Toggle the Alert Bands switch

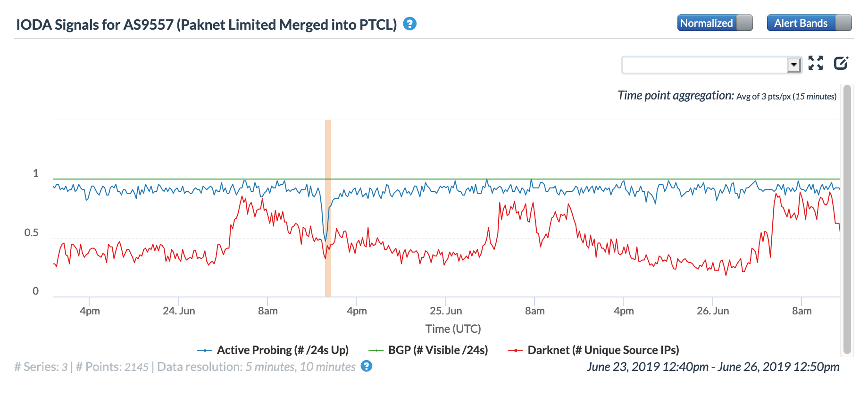(x=809, y=23)
